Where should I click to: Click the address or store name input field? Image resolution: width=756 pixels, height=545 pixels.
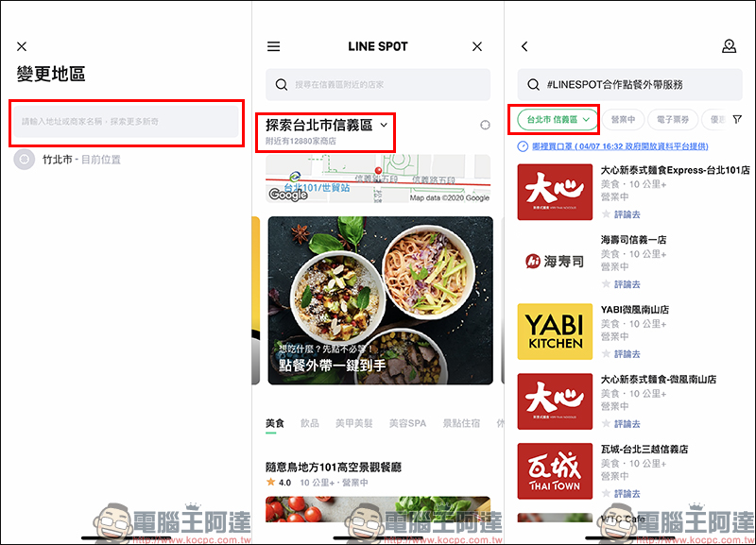[x=126, y=122]
